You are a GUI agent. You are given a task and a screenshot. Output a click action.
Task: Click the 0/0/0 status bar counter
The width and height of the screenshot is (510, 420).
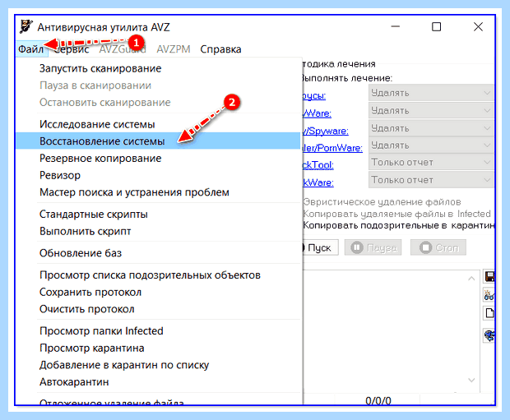378,400
